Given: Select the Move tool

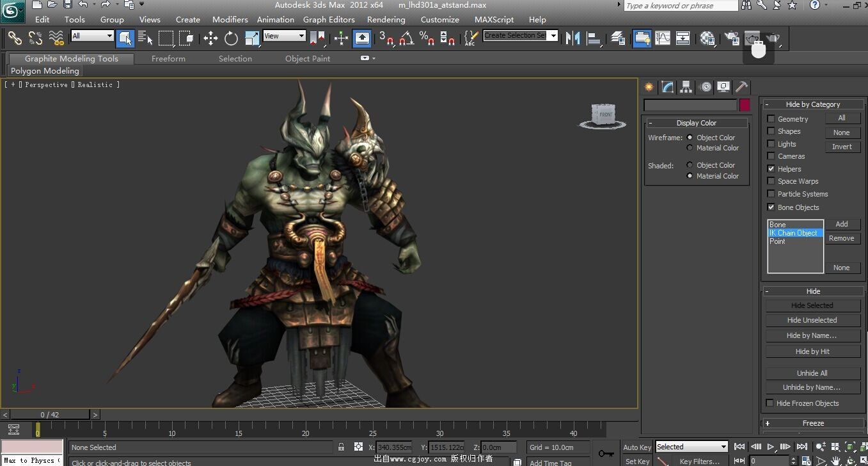Looking at the screenshot, I should point(210,38).
